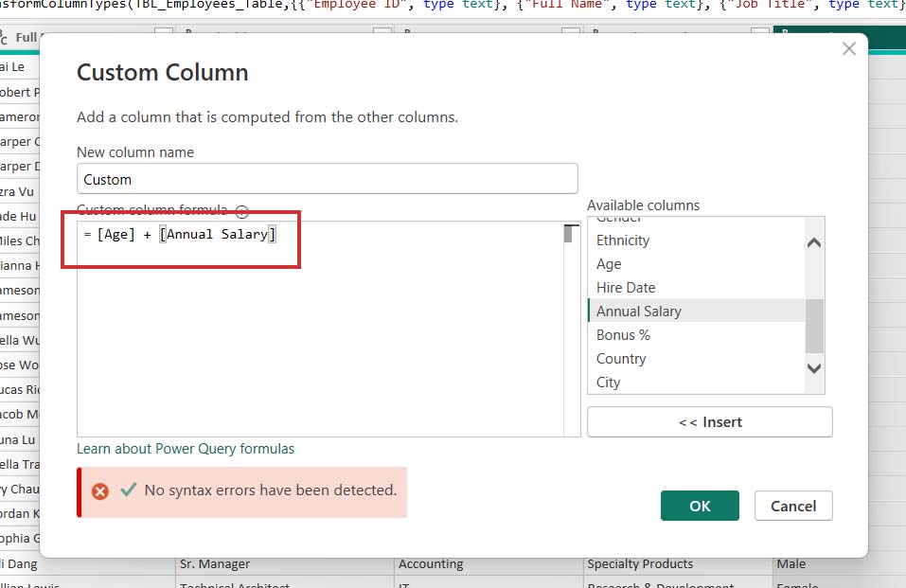Click the No syntax errors message text
The height and width of the screenshot is (588, 906).
click(271, 490)
